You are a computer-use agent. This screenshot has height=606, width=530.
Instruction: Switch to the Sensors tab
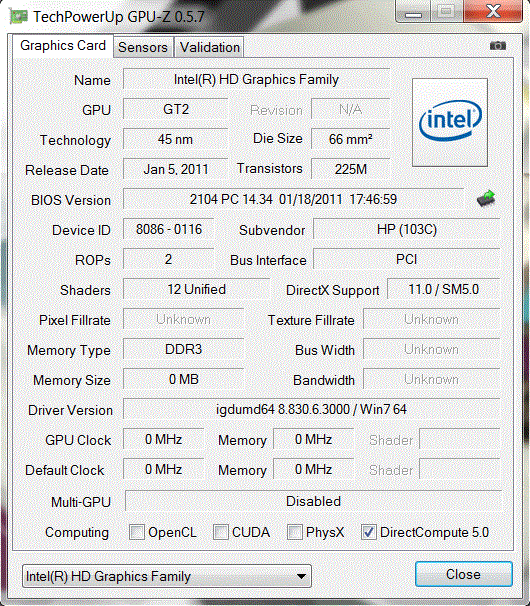click(143, 47)
